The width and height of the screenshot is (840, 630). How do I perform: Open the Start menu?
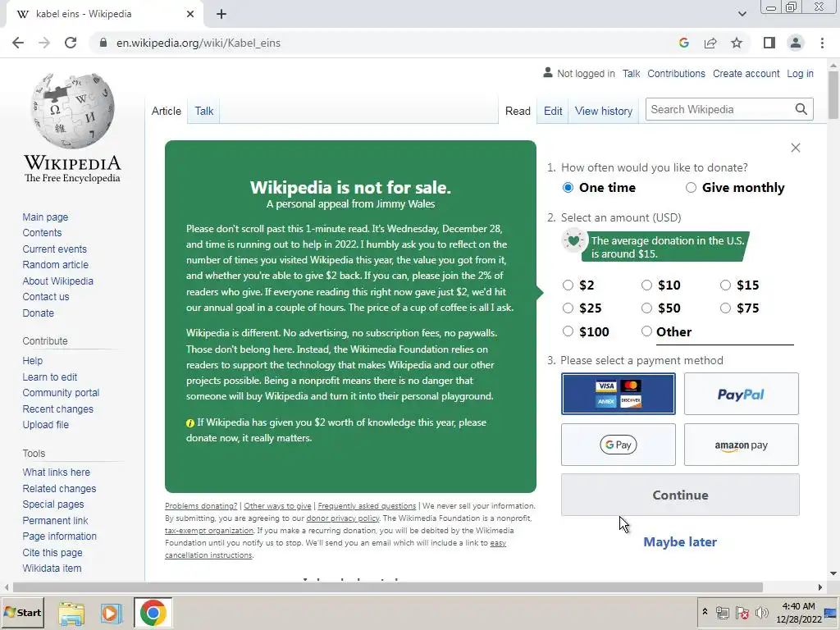[22, 613]
